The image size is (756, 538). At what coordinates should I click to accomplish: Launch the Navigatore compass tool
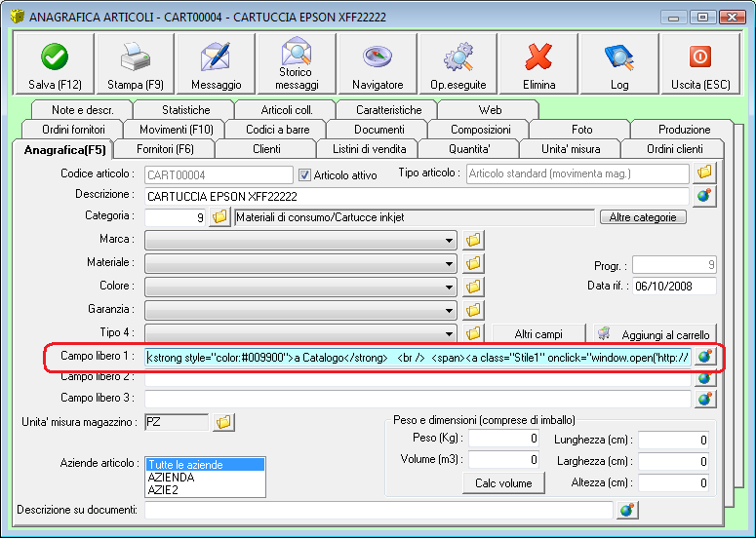378,63
